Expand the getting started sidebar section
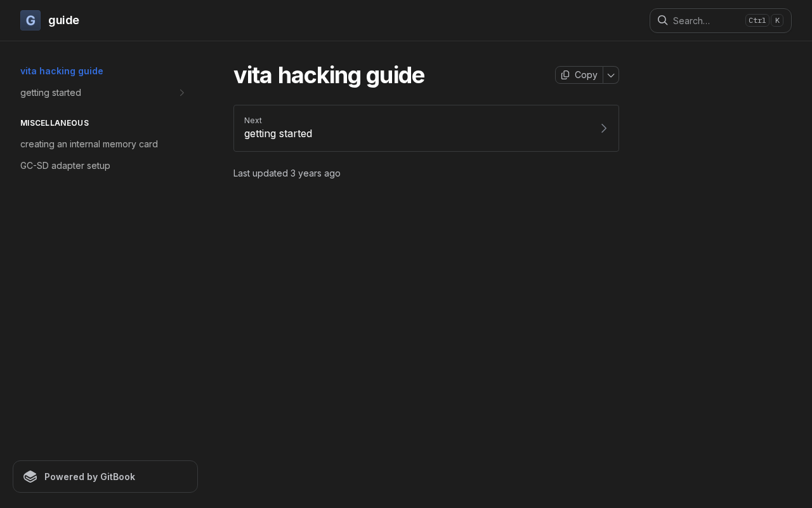Screen dimensions: 812x508 182,93
